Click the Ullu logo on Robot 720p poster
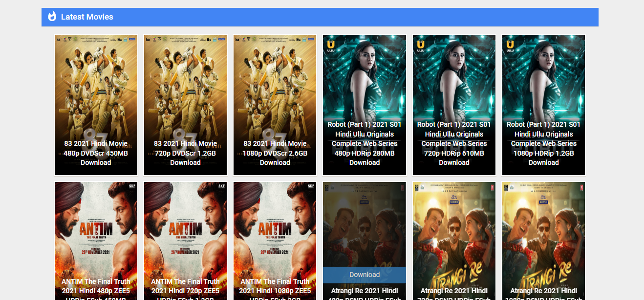The width and height of the screenshot is (644, 300). [x=420, y=46]
